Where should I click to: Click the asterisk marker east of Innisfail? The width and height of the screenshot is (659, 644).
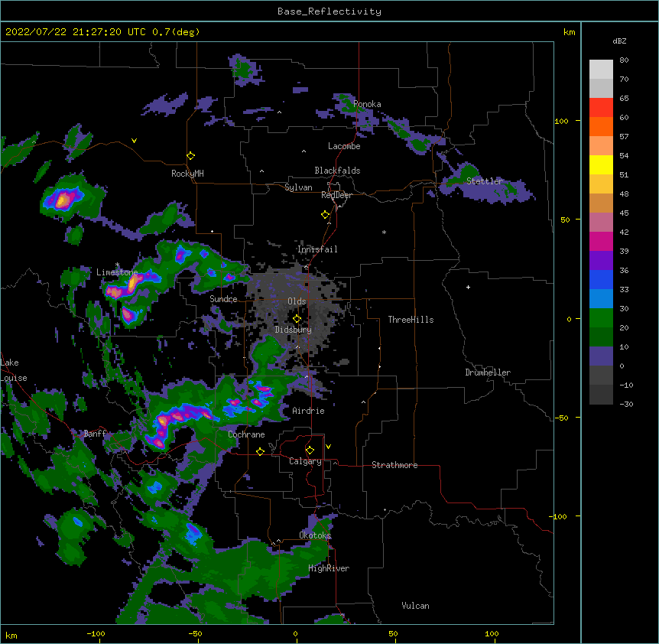[x=384, y=232]
